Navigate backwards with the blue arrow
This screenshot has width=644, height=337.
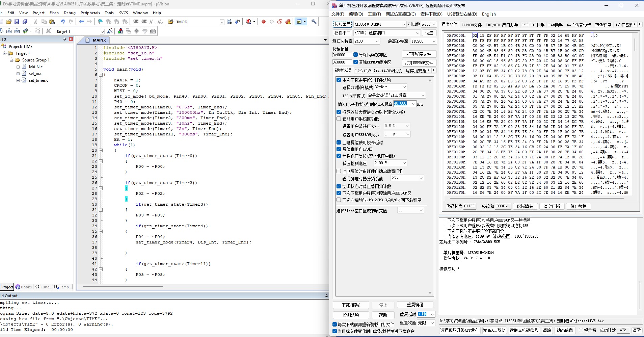pos(82,22)
